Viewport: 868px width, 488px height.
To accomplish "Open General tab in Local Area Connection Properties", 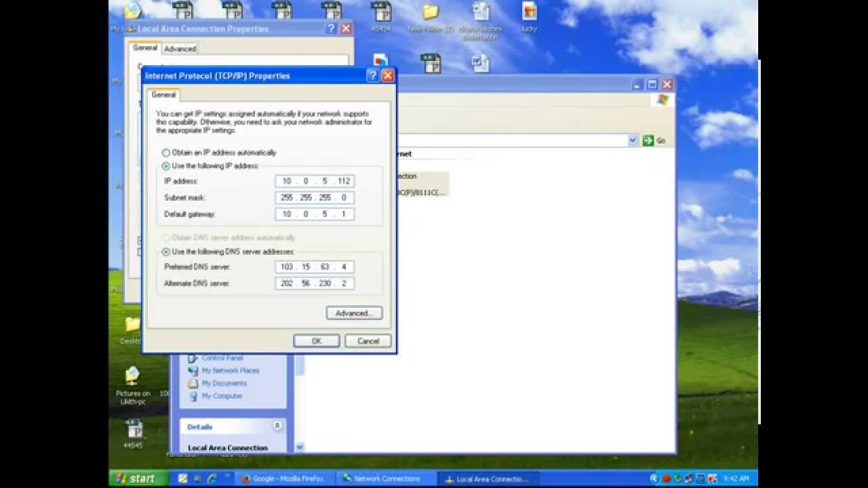I will pyautogui.click(x=145, y=48).
